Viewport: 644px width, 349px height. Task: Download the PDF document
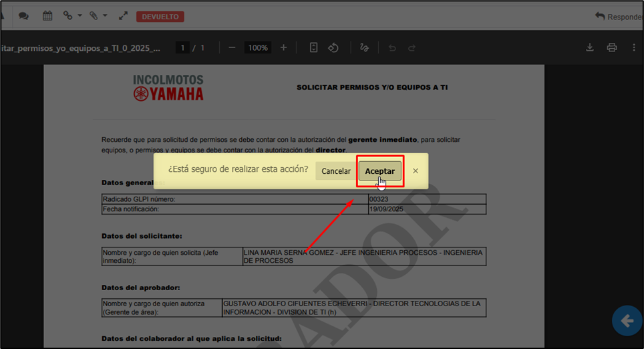(x=590, y=47)
